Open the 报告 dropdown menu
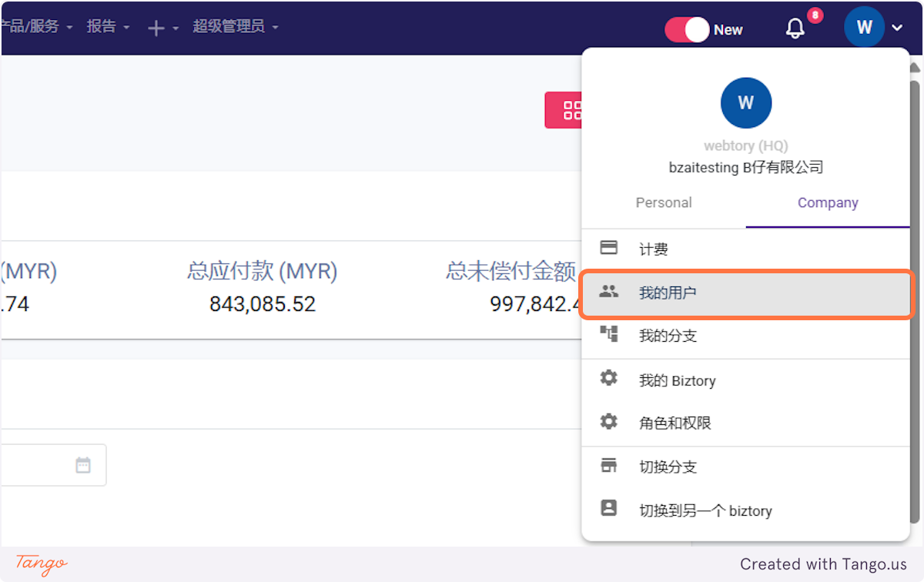The height and width of the screenshot is (582, 924). [x=108, y=26]
